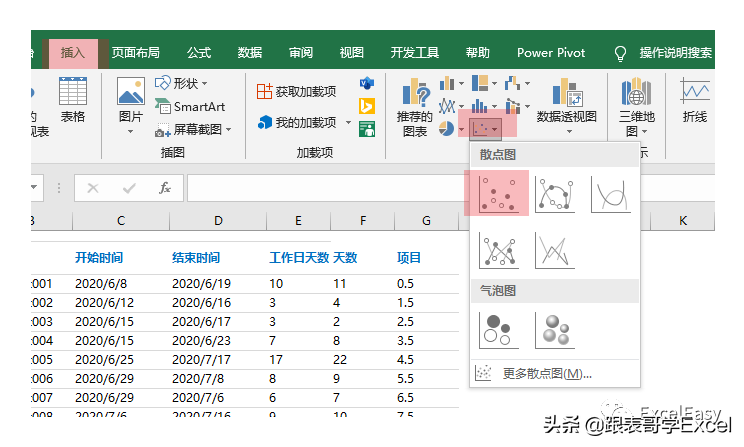Image resolution: width=744 pixels, height=447 pixels.
Task: Switch to the 页面布局 tab
Action: (x=136, y=53)
